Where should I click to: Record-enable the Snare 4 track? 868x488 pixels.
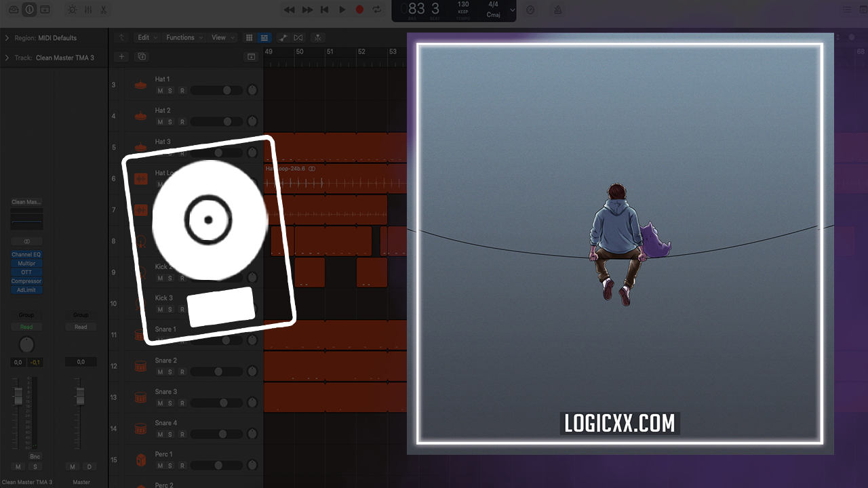coord(182,434)
